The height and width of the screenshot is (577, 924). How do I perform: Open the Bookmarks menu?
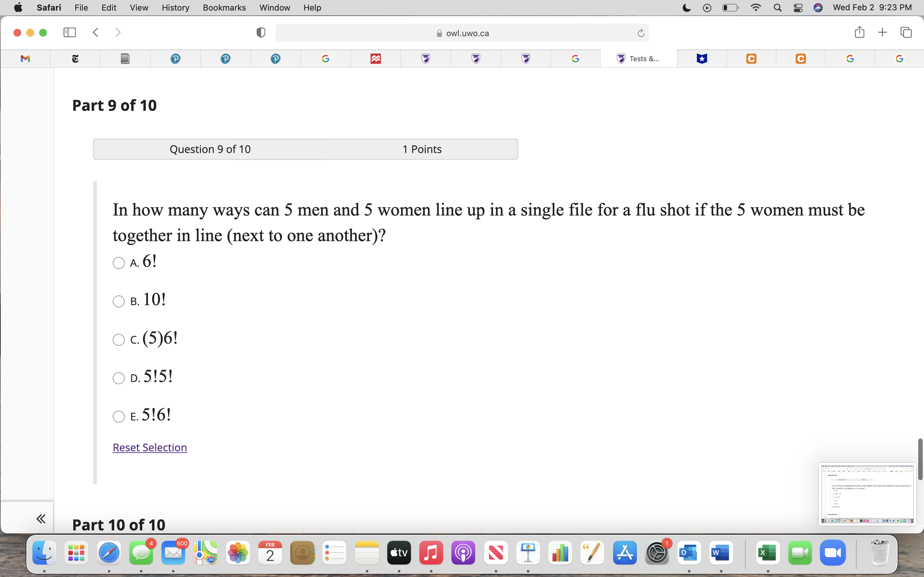coord(225,8)
